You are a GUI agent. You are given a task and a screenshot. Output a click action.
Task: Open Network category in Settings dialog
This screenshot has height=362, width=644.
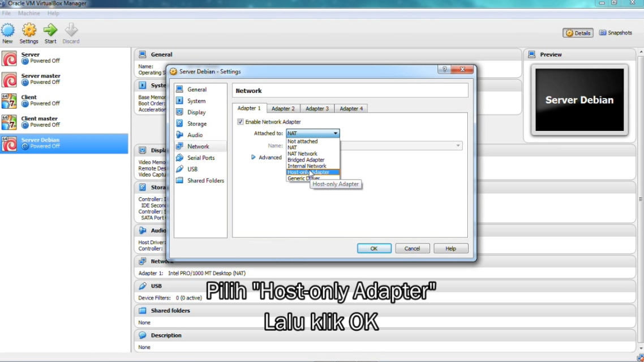click(200, 147)
